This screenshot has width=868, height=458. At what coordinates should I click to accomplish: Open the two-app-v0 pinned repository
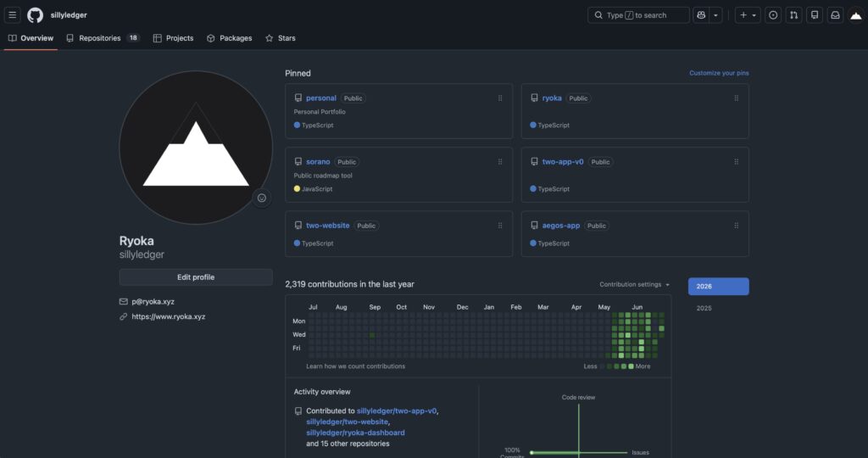point(563,162)
